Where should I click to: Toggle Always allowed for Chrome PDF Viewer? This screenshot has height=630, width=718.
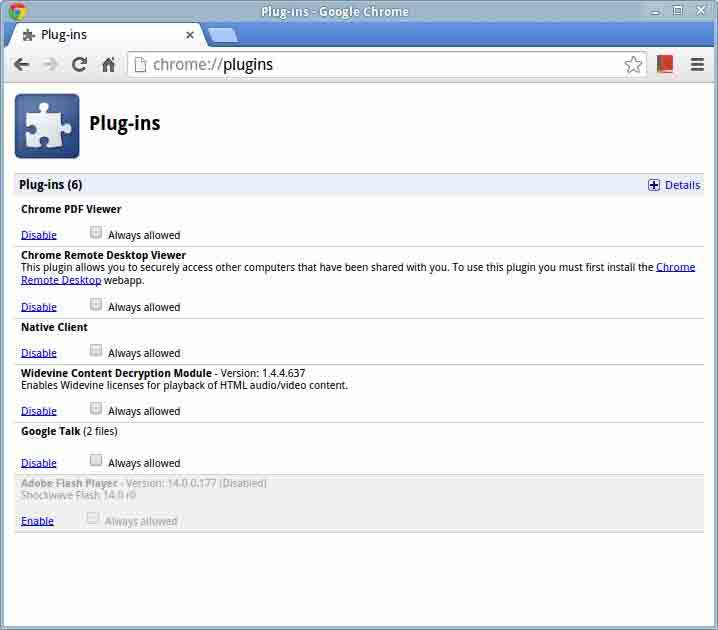click(96, 232)
